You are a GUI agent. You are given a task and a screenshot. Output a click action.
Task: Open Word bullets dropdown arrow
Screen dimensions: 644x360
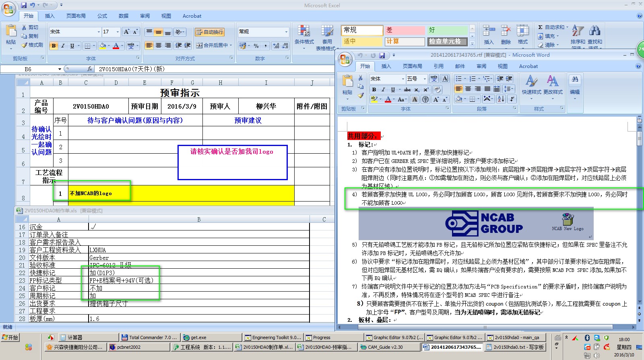[x=465, y=79]
